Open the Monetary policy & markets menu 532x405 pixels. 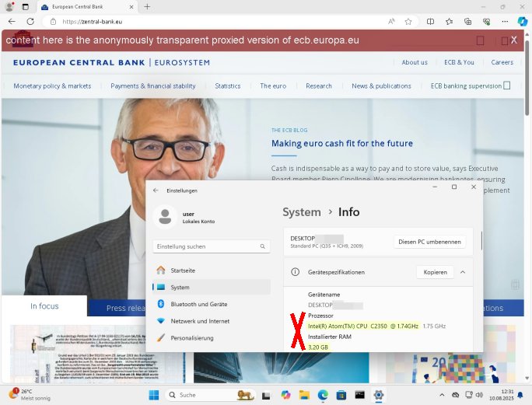coord(52,86)
